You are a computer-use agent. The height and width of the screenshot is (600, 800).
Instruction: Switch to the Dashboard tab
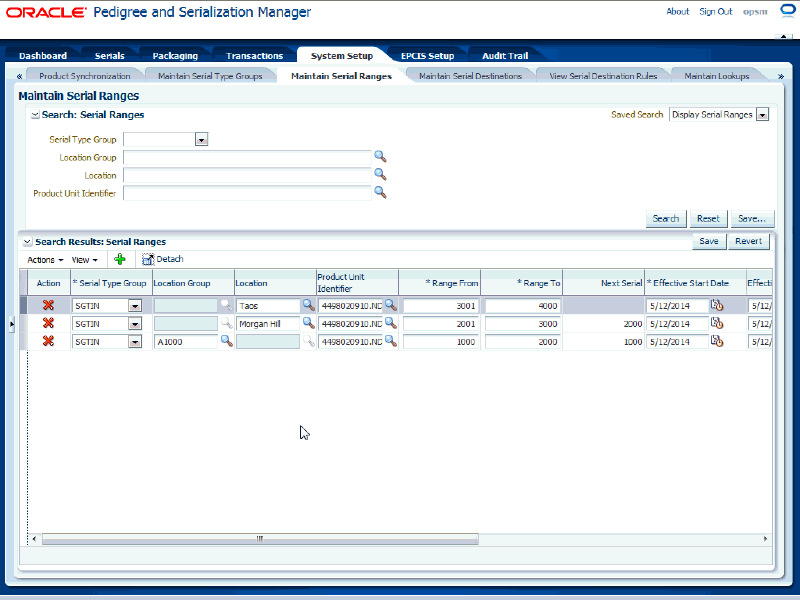click(43, 56)
